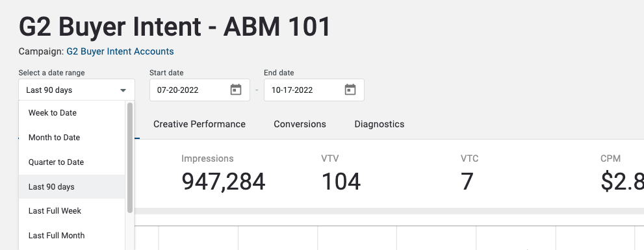The image size is (644, 250).
Task: Collapse the date range dropdown using its arrow
Action: click(x=123, y=90)
